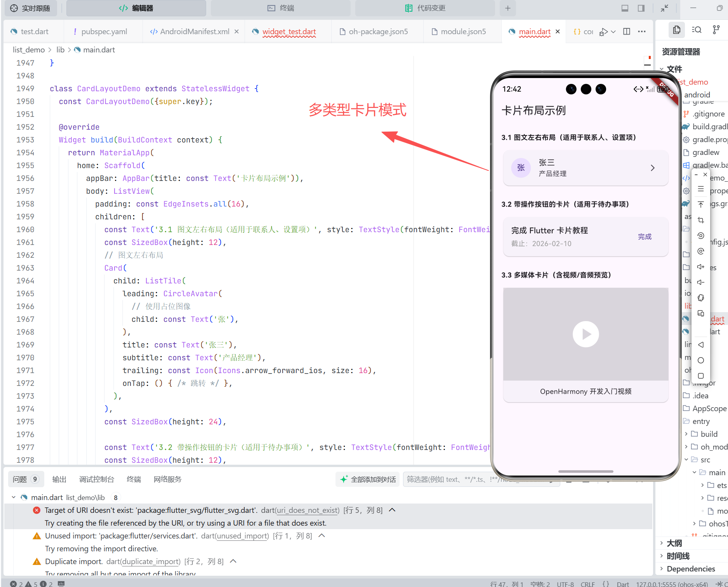Split the editor with the split icon
The image size is (728, 587).
[627, 31]
